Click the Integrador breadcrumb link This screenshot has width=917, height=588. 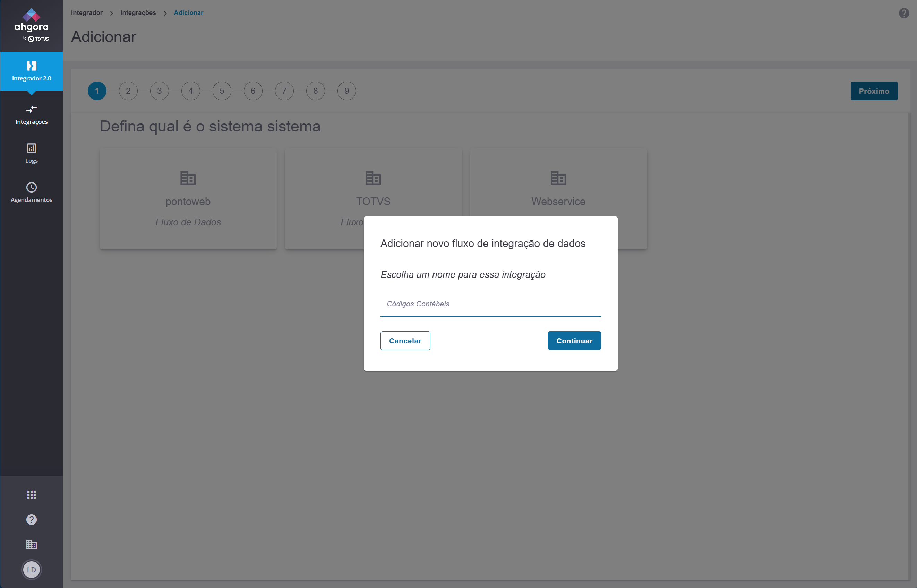(87, 12)
